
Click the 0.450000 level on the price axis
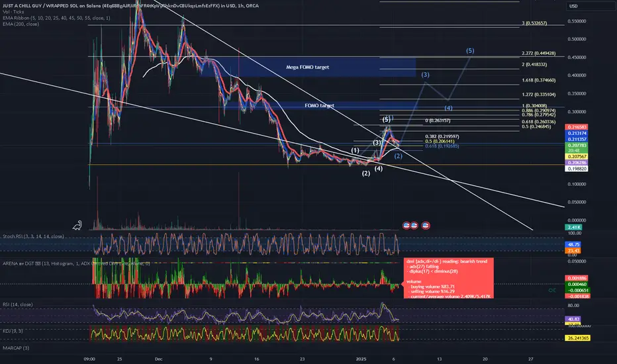[x=577, y=57]
